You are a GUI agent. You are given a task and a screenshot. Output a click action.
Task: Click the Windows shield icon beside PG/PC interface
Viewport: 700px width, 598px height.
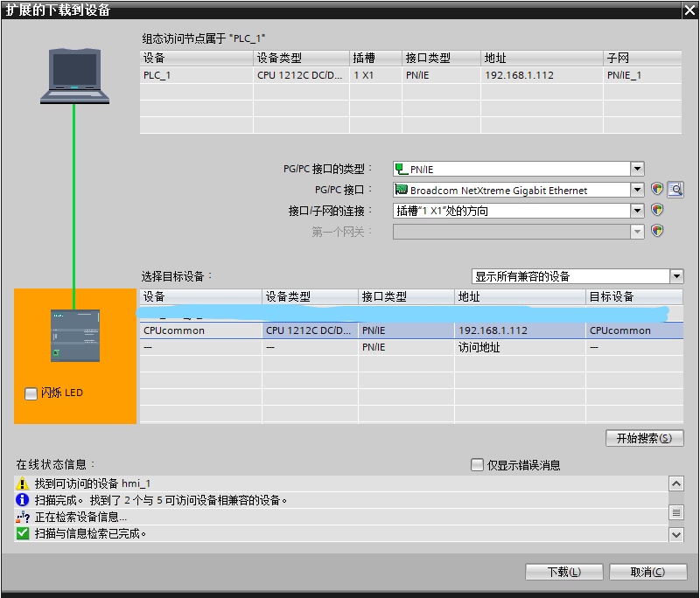click(x=657, y=190)
